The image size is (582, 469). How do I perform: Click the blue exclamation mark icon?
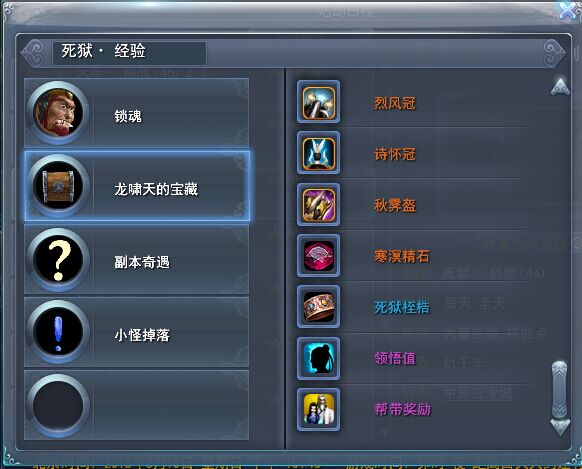point(58,332)
